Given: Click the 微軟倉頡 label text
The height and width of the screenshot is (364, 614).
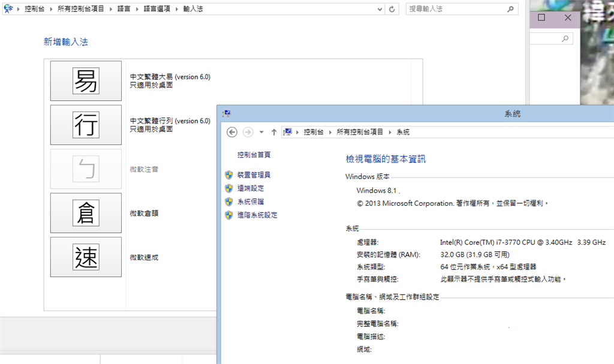Looking at the screenshot, I should pos(144,213).
